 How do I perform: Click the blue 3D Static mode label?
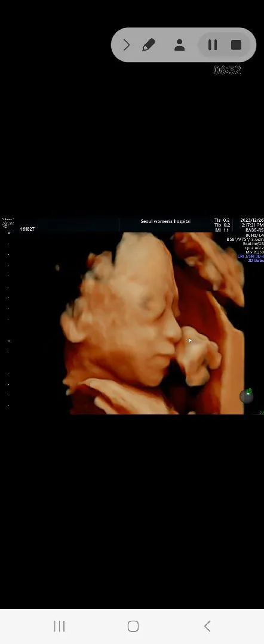(256, 261)
